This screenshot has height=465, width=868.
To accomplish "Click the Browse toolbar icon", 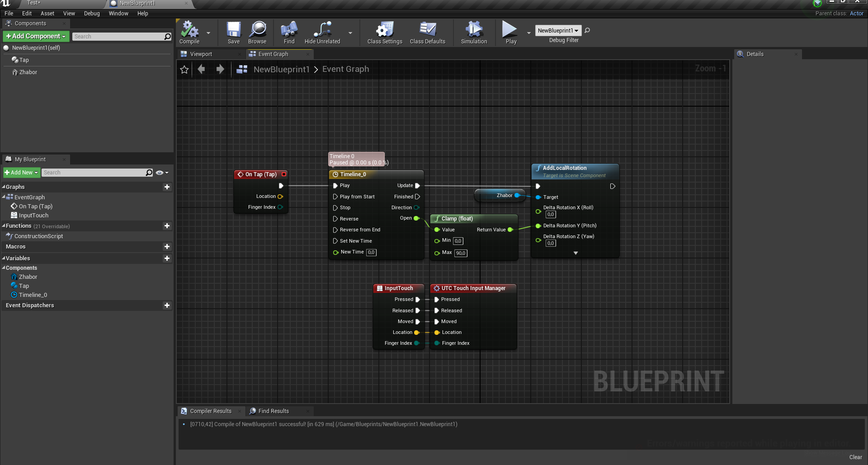I will (257, 33).
